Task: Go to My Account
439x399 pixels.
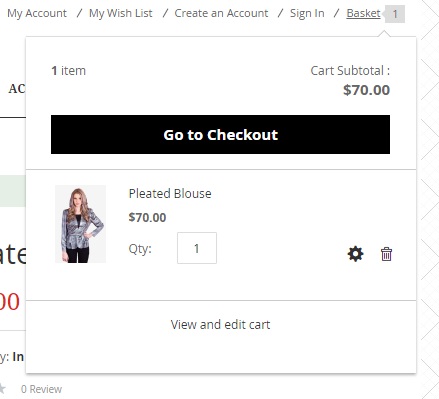Action: click(37, 13)
